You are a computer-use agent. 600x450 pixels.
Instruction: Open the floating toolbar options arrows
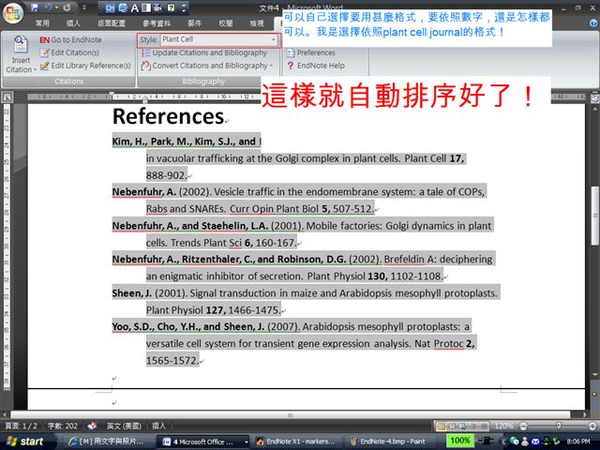[184, 8]
